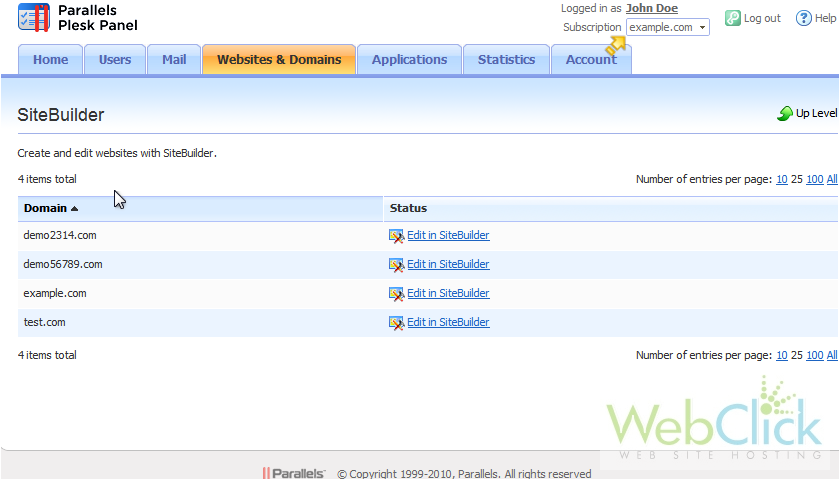Click the current 25 entries value in top pager

coord(797,179)
